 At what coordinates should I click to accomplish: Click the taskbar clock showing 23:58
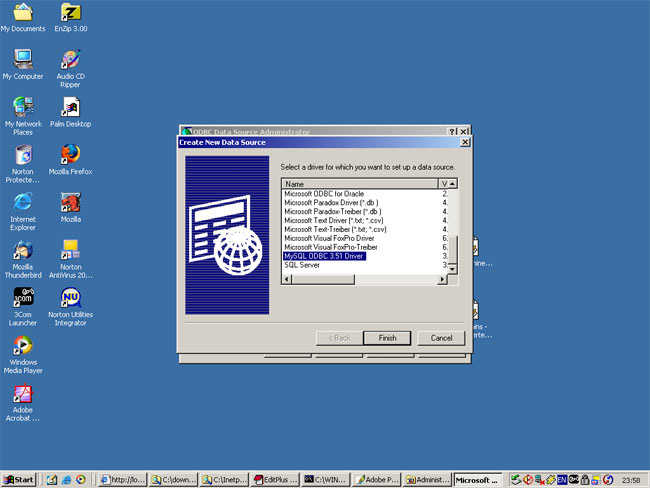click(631, 480)
